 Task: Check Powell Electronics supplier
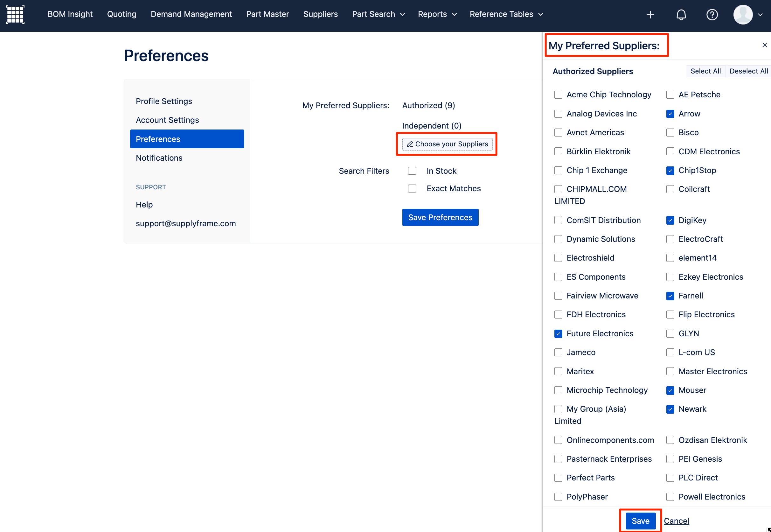click(670, 497)
